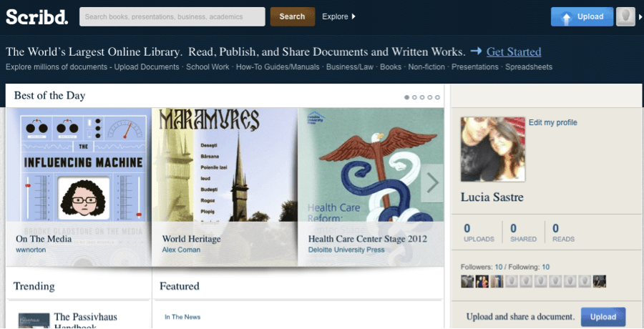Go to How-To Guides/Manuals category

point(278,67)
